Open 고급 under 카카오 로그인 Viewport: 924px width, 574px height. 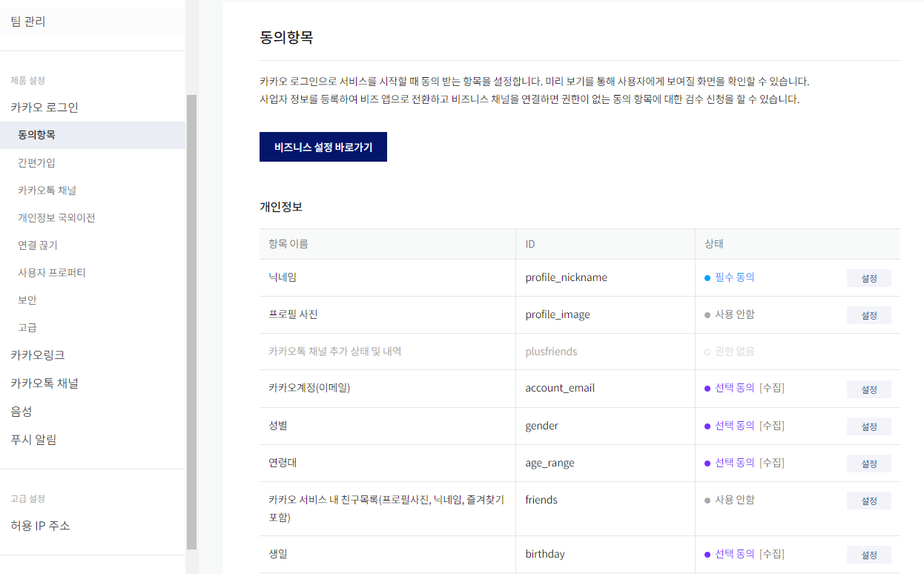27,327
